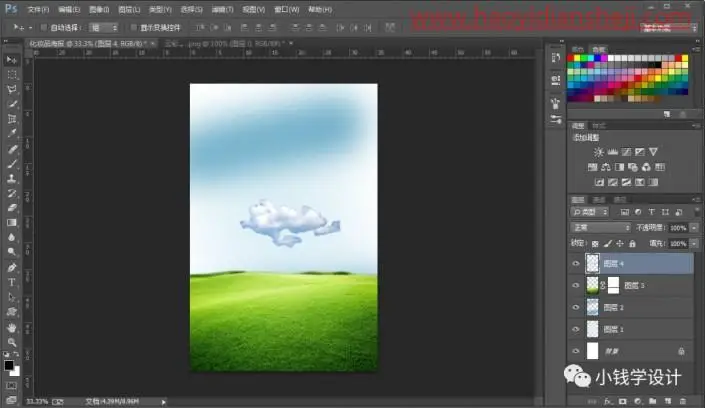Select the Eyedropper tool

click(12, 134)
